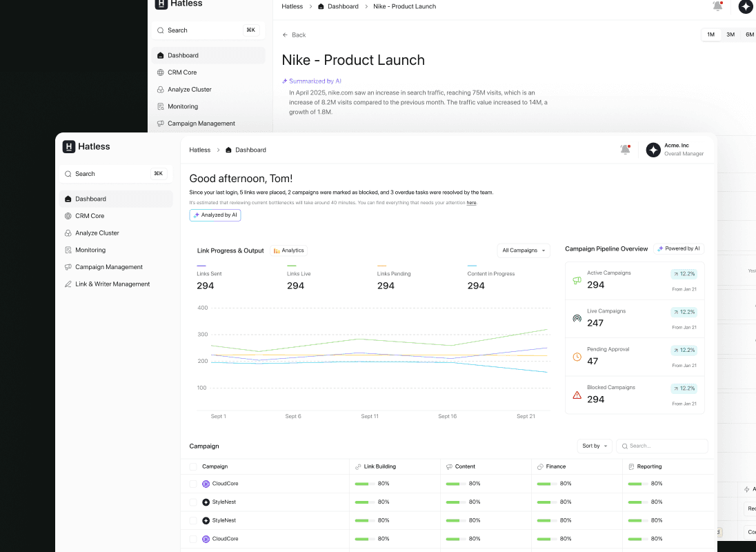756x552 pixels.
Task: Click the Analyzed by AI button
Action: [215, 215]
